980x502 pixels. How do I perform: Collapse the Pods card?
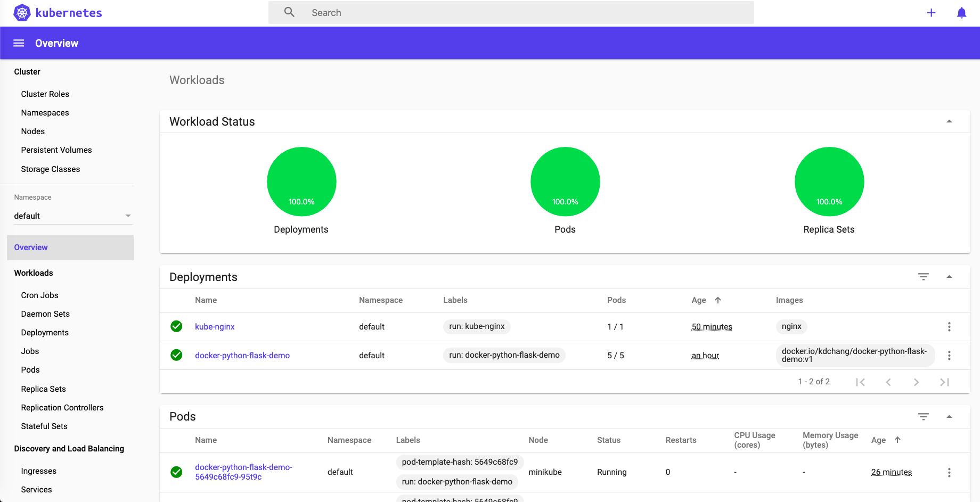(x=949, y=417)
